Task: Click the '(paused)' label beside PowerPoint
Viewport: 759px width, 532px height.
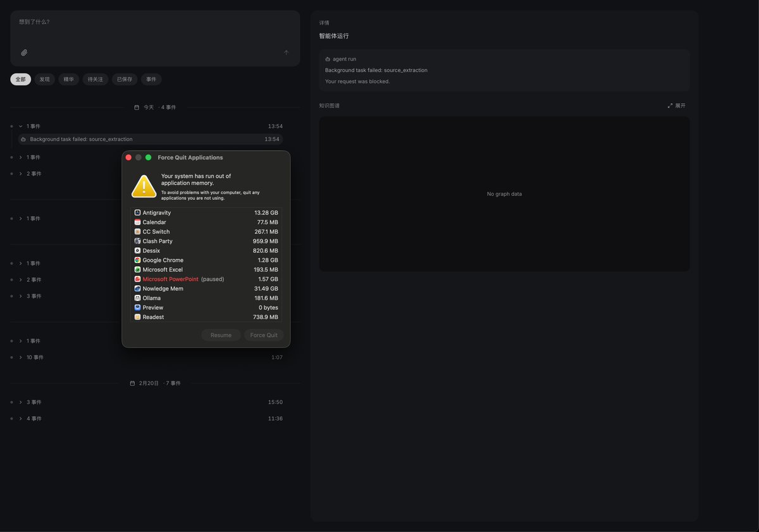Action: pos(213,279)
